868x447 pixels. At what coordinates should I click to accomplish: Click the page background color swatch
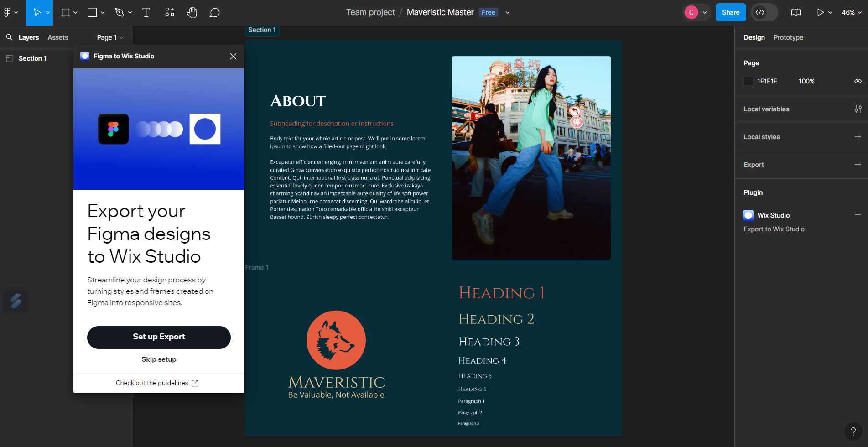[748, 81]
